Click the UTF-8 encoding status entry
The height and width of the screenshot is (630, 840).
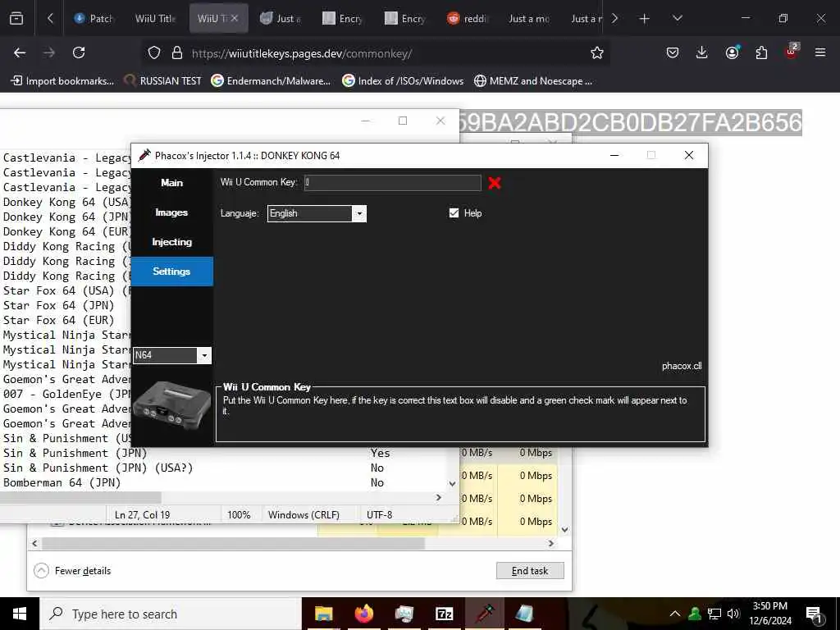click(x=379, y=515)
